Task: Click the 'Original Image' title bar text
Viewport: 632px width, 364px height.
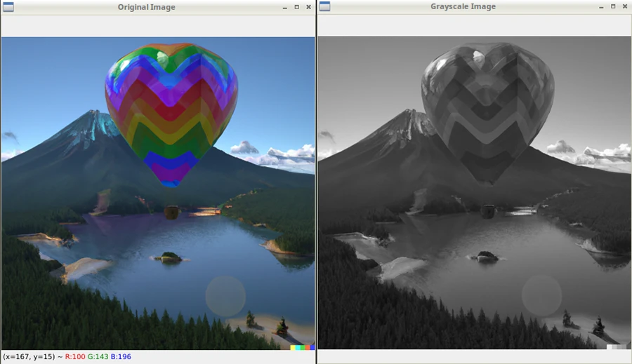Action: 146,7
